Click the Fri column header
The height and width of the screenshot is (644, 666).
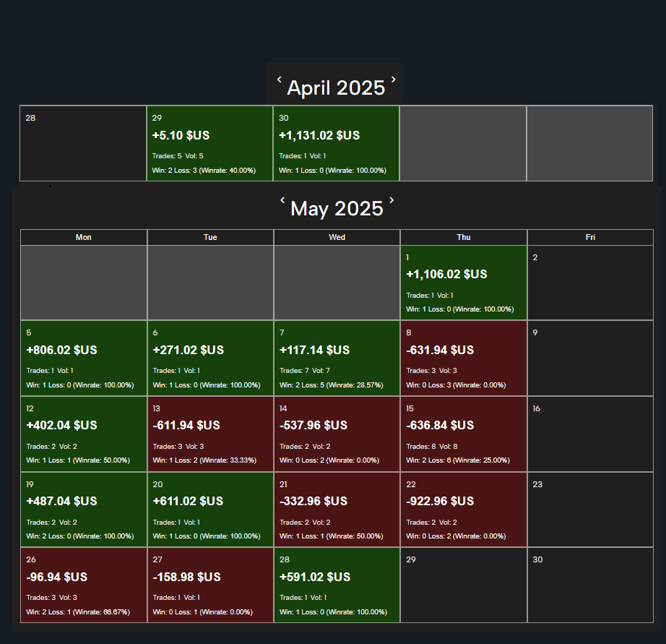point(590,237)
